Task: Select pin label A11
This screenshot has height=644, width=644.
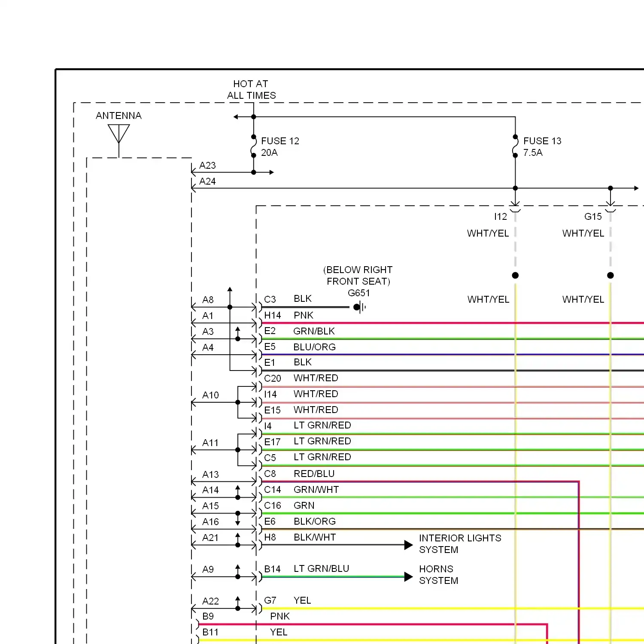Action: [210, 443]
